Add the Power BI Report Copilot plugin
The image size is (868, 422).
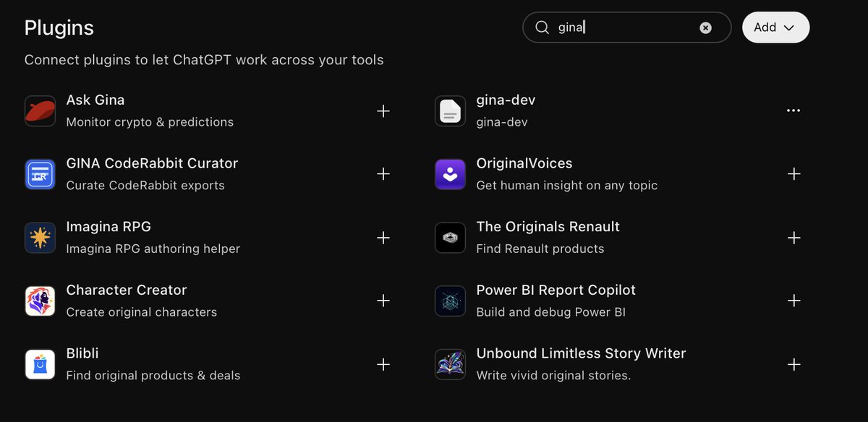point(793,301)
